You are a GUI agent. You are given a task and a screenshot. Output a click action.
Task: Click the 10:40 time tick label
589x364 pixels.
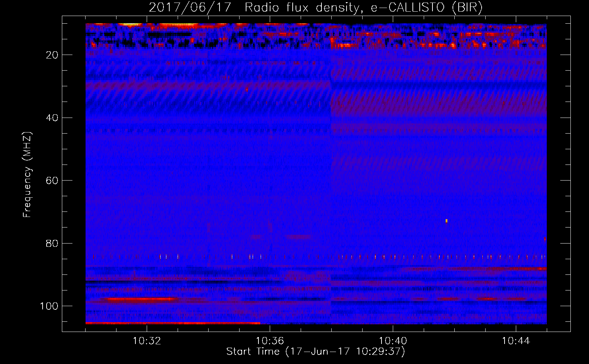tap(393, 341)
